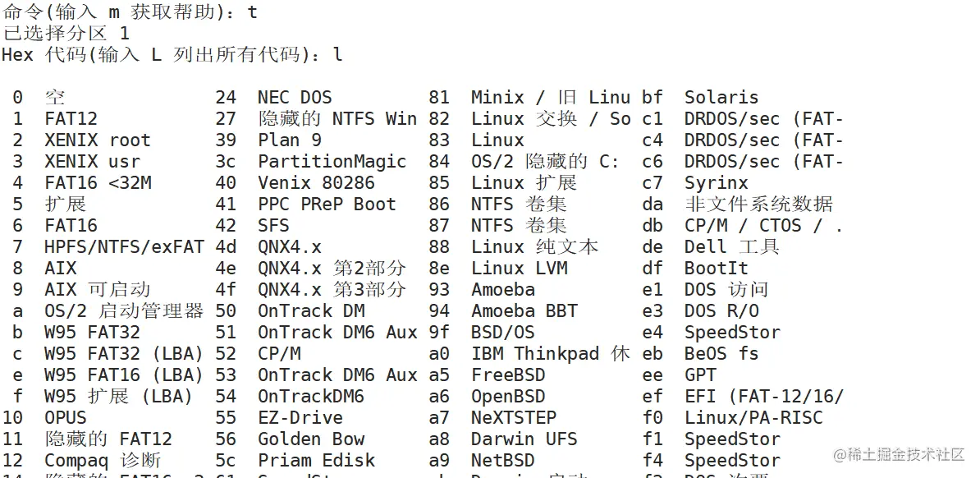Click the 'CP/M / CTOS / .' entry
This screenshot has width=980, height=478.
764,225
